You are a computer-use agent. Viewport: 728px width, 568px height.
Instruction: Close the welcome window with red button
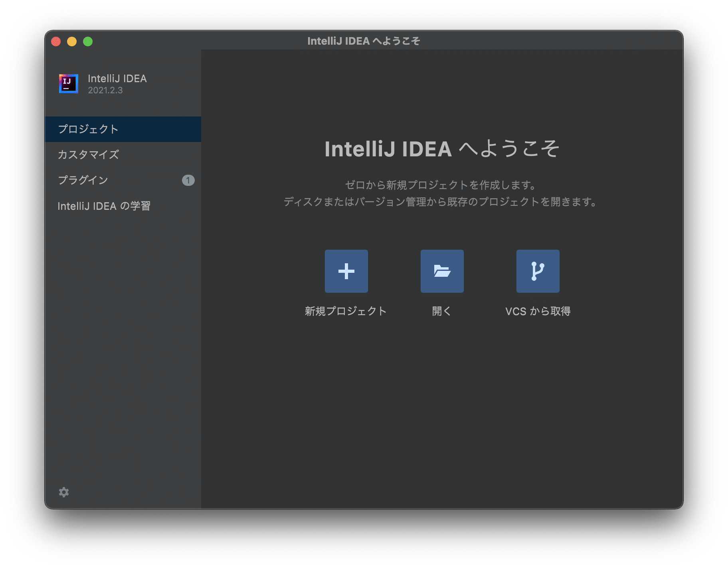click(x=56, y=41)
